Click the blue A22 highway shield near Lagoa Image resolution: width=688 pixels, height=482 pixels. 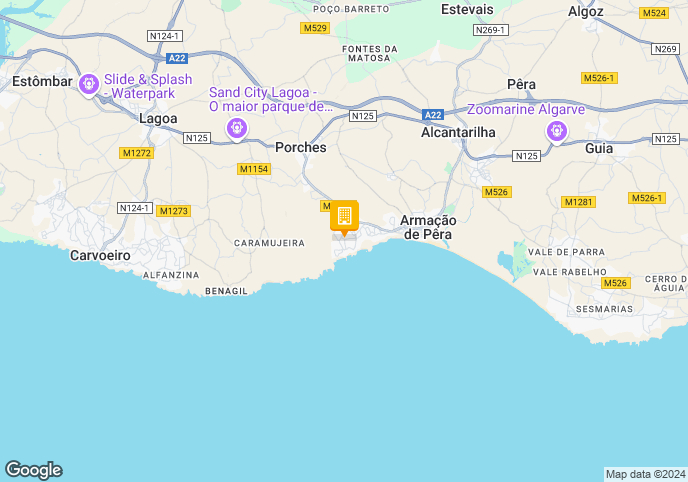[x=177, y=58]
